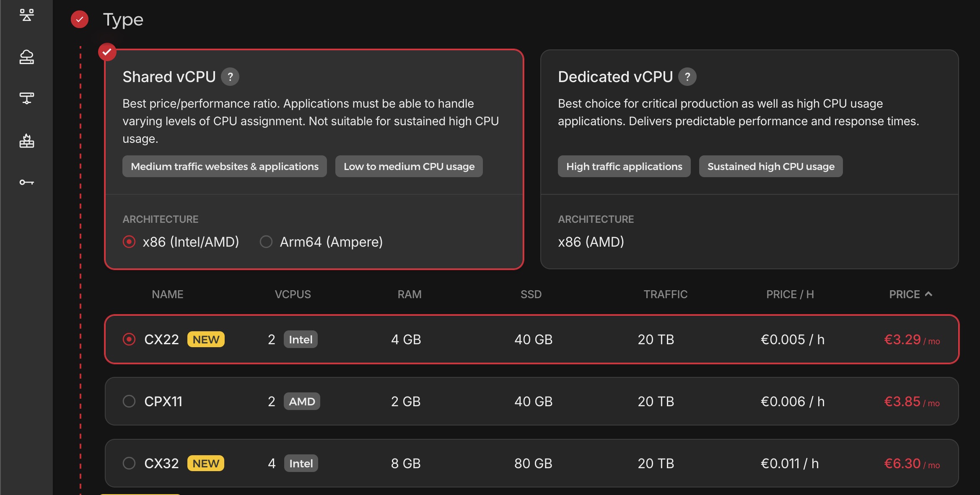Open the Networks sidebar icon
Screen dimensions: 980x495
click(x=26, y=98)
